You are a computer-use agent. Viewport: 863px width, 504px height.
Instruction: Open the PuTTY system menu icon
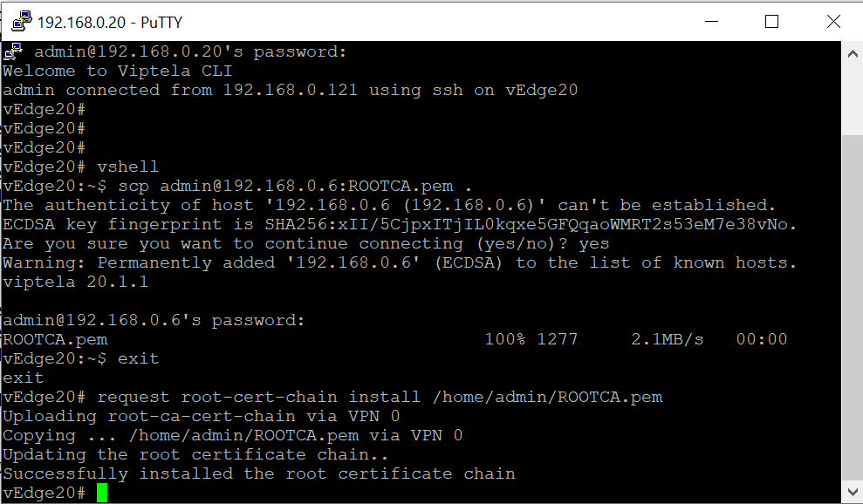pos(21,21)
